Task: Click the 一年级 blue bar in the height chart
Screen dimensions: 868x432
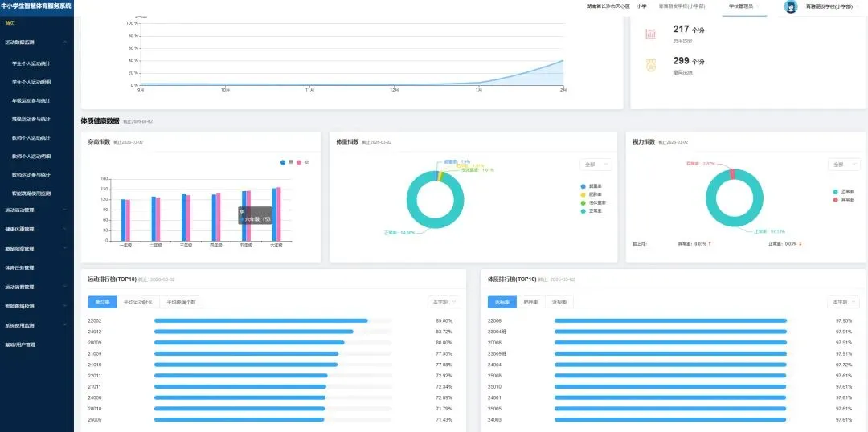Action: tap(124, 219)
